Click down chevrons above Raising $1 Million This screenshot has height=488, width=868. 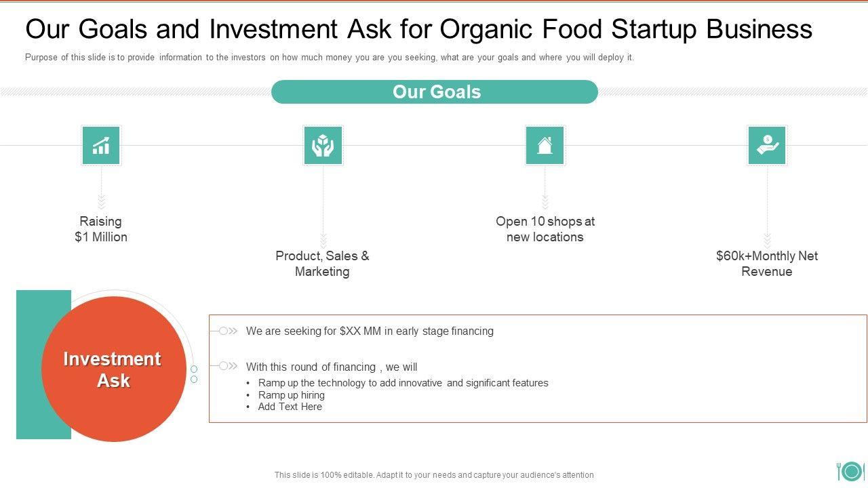[x=101, y=201]
